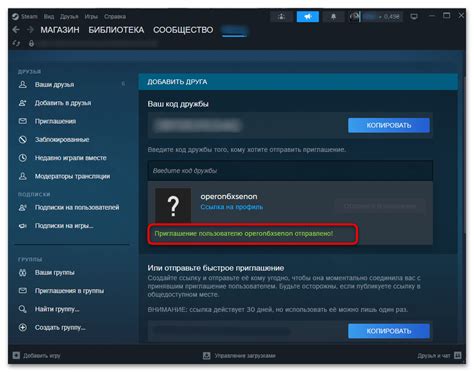Open the notifications bell
The width and height of the screenshot is (474, 372).
tap(333, 16)
